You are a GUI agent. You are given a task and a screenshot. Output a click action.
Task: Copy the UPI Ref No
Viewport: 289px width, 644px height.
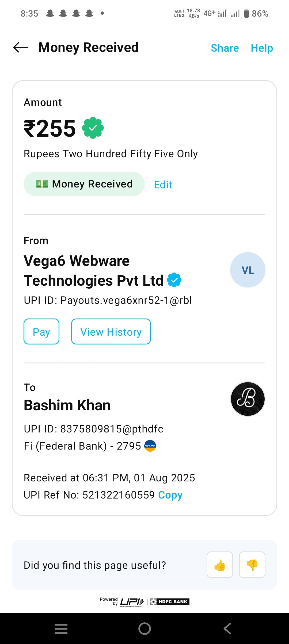tap(170, 495)
